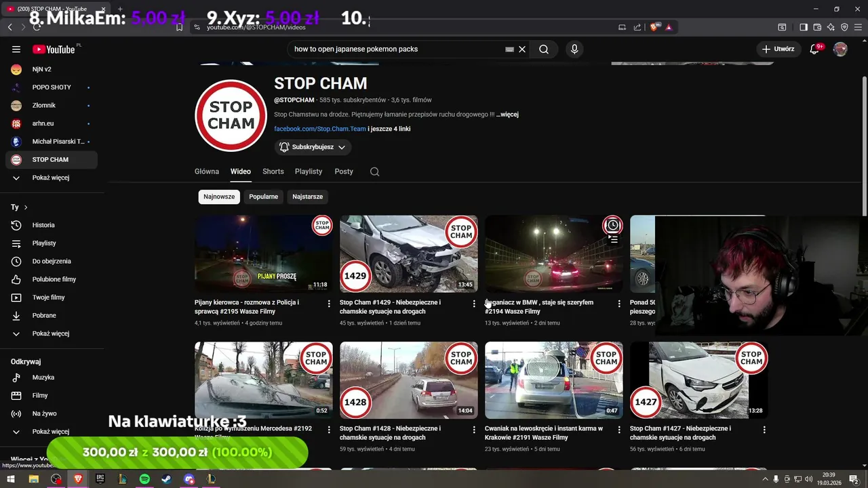Open the browser main menu
The width and height of the screenshot is (868, 488).
point(859,27)
